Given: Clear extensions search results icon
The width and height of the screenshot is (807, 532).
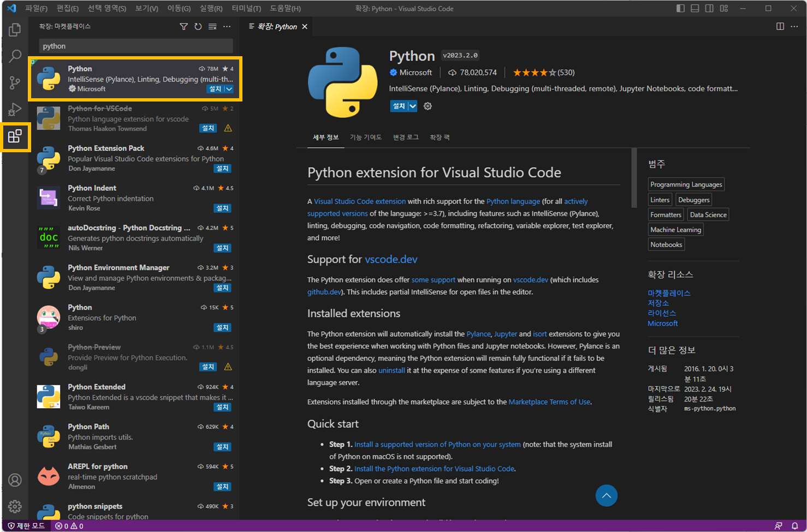Looking at the screenshot, I should pyautogui.click(x=212, y=27).
